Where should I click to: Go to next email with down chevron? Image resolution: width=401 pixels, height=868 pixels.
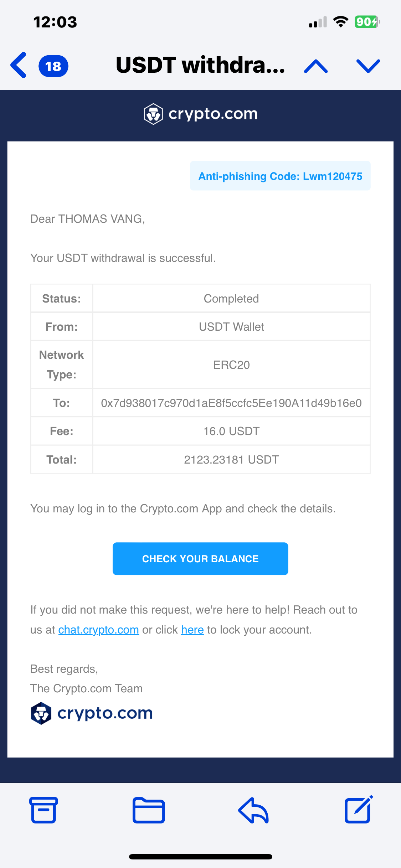[368, 66]
